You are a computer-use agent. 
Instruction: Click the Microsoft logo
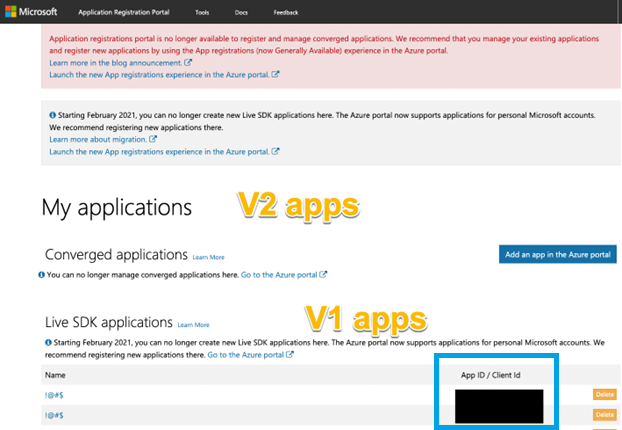31,12
